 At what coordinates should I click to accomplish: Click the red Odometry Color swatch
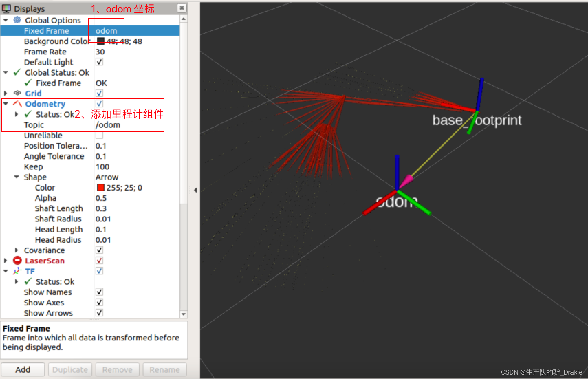[100, 187]
